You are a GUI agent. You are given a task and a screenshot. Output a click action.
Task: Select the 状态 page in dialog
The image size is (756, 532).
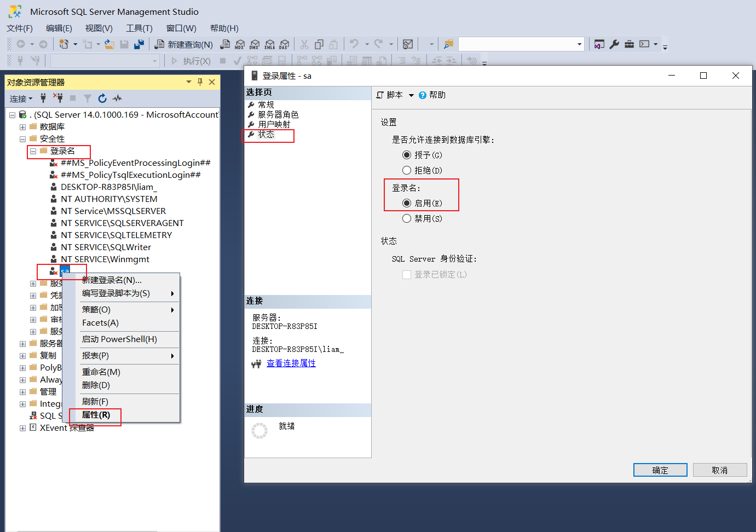click(266, 135)
